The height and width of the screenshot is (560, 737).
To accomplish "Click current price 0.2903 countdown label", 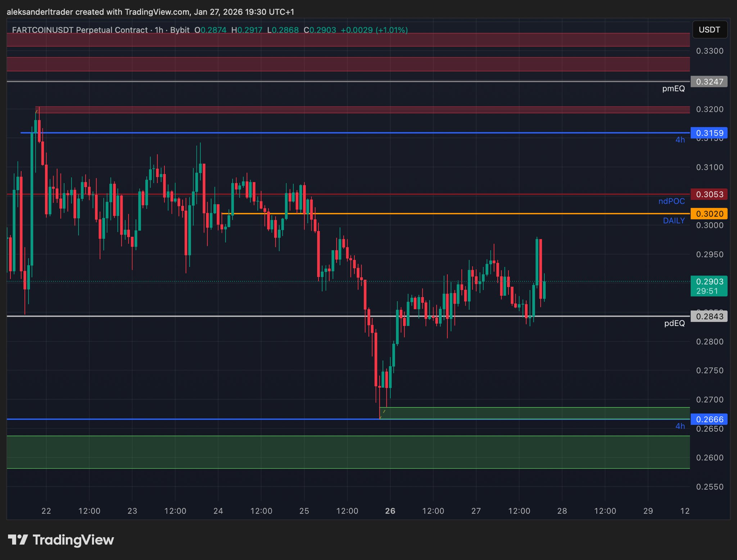I will coord(709,286).
